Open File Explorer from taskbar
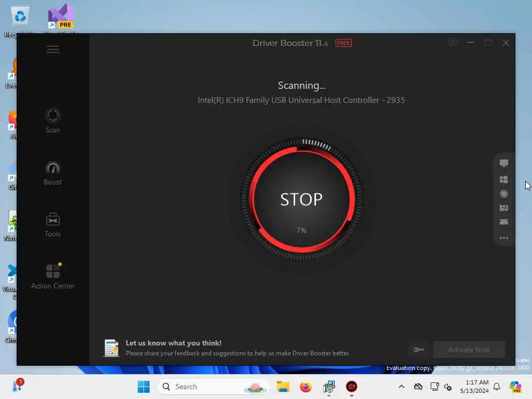Screen dimensions: 532x399 click(x=283, y=387)
